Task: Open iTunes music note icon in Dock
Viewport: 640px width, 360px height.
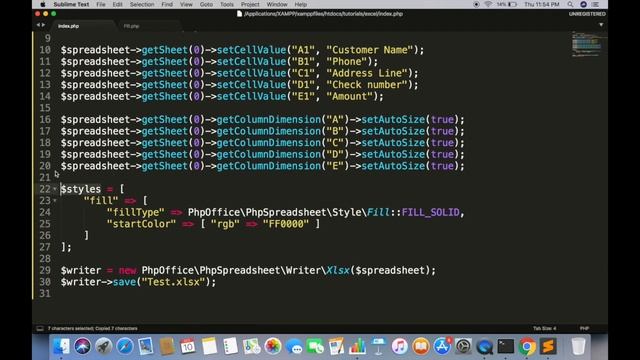Action: pyautogui.click(x=400, y=347)
